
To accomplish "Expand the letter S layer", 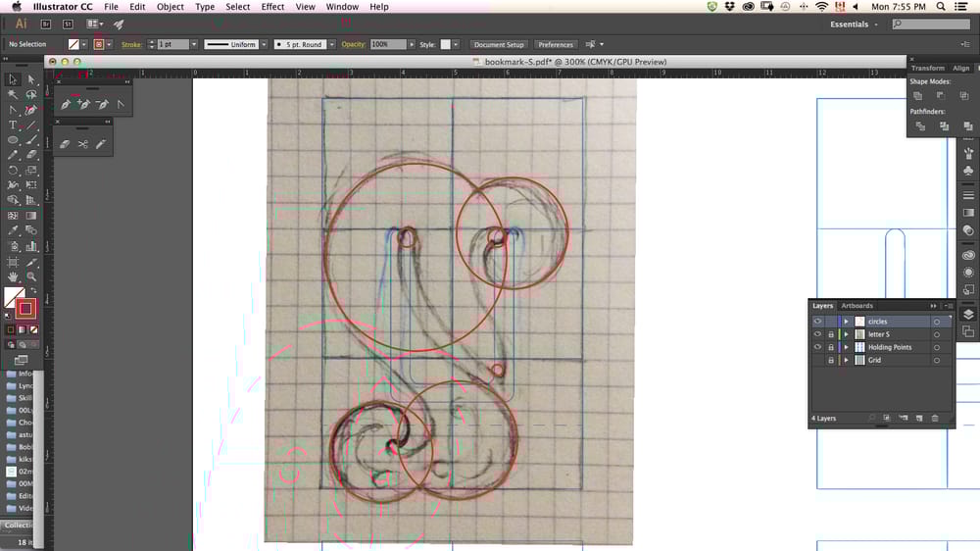I will pos(847,334).
